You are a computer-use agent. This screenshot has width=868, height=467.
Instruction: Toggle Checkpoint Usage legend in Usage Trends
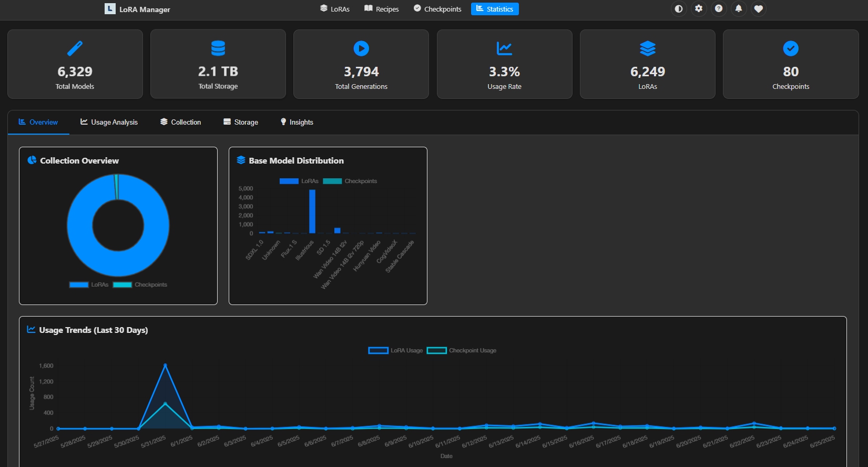click(x=461, y=350)
